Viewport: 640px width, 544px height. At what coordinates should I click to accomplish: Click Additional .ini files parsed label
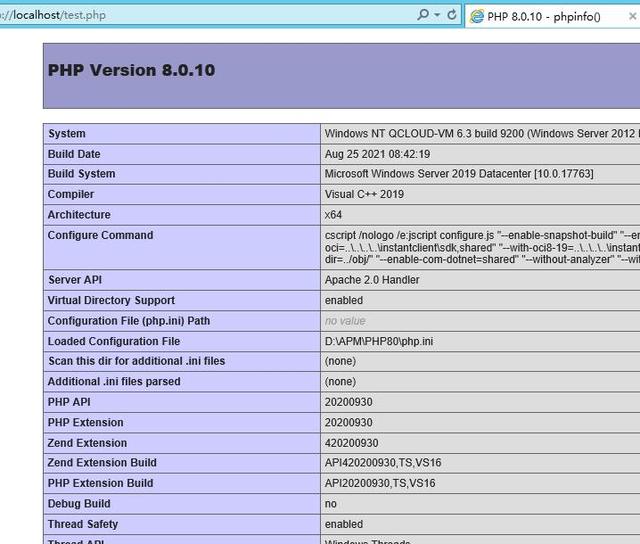114,382
